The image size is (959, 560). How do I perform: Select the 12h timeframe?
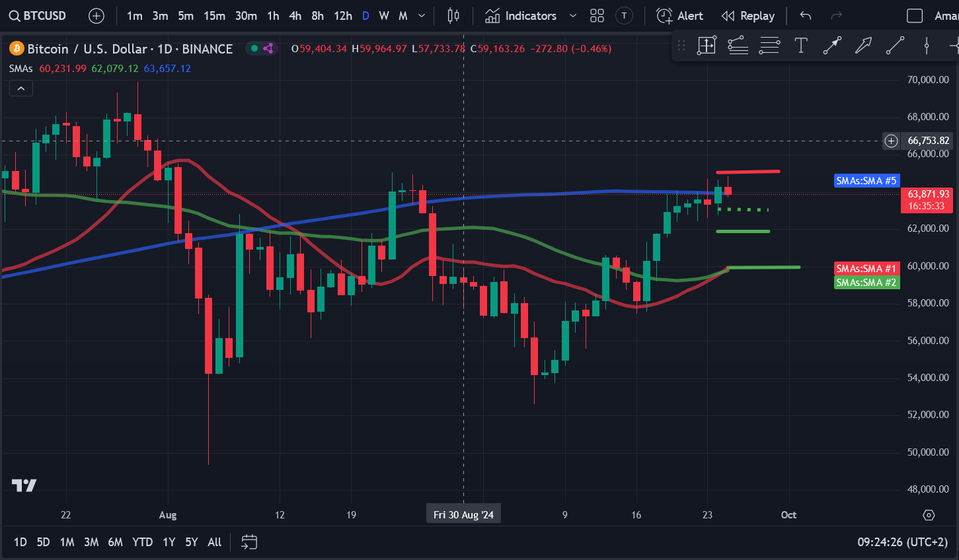pos(343,16)
